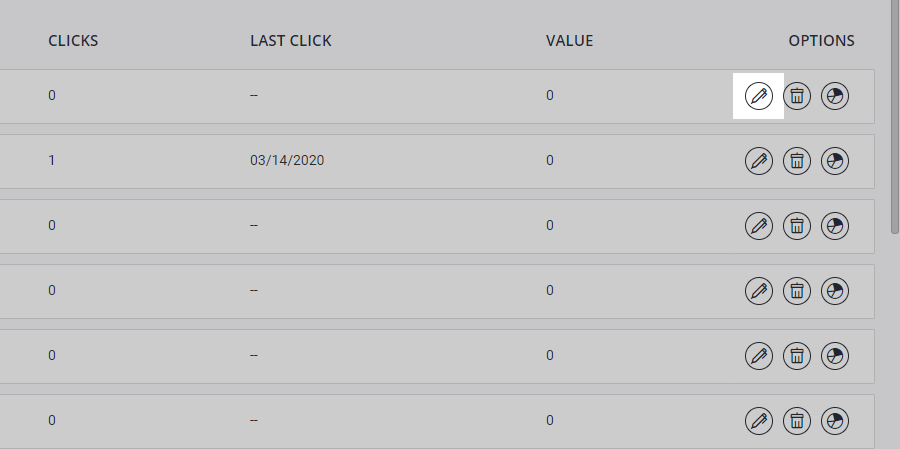Open pie chart icon in third row
Screen dimensions: 900x449
[x=835, y=226]
